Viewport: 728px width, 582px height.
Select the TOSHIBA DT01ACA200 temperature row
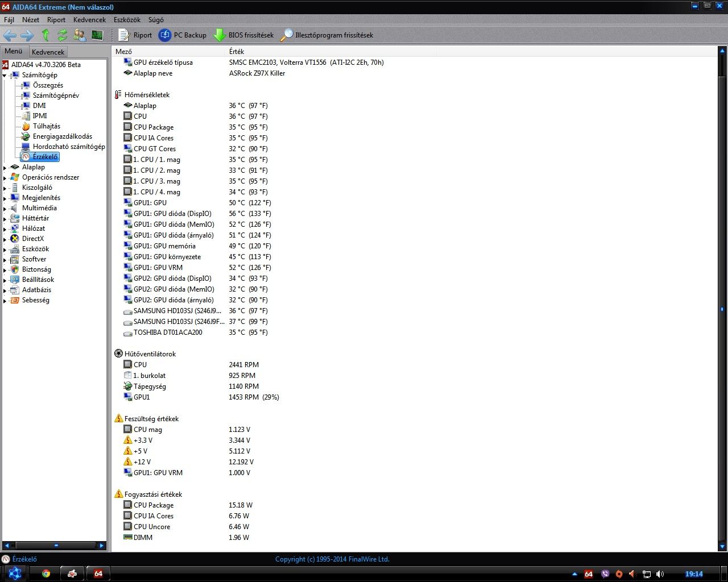pos(196,332)
